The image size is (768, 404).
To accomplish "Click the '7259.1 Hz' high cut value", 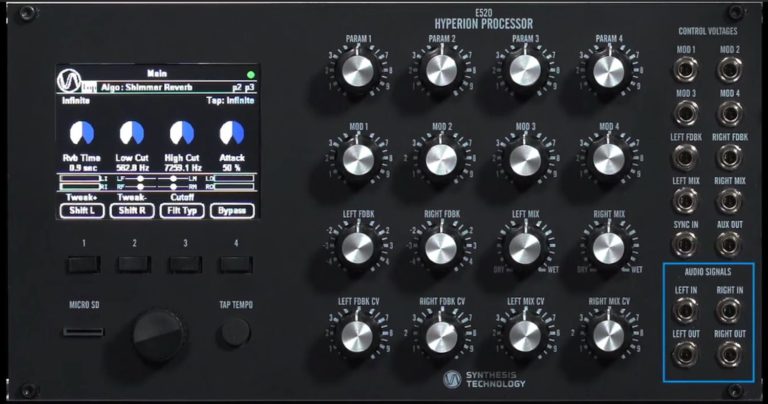I will coord(182,167).
